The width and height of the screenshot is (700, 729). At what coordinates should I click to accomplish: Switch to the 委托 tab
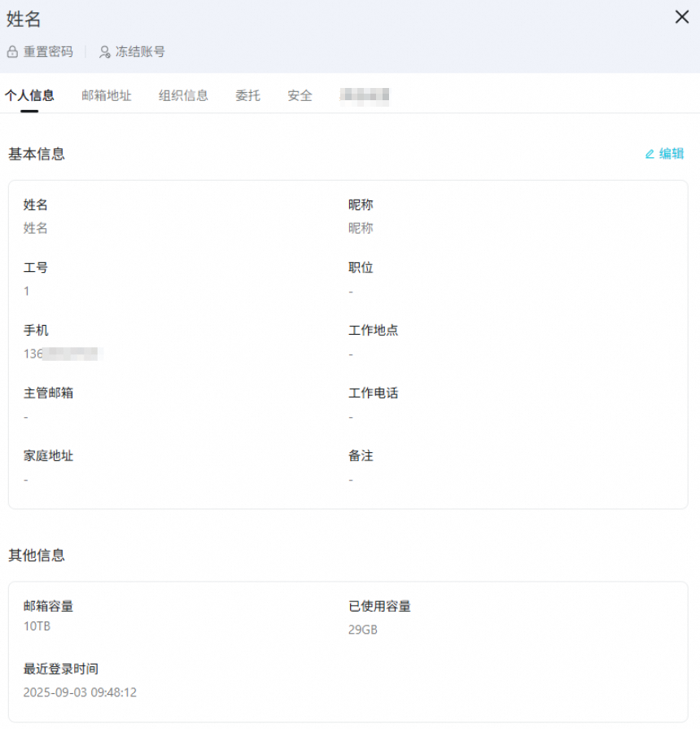click(248, 96)
